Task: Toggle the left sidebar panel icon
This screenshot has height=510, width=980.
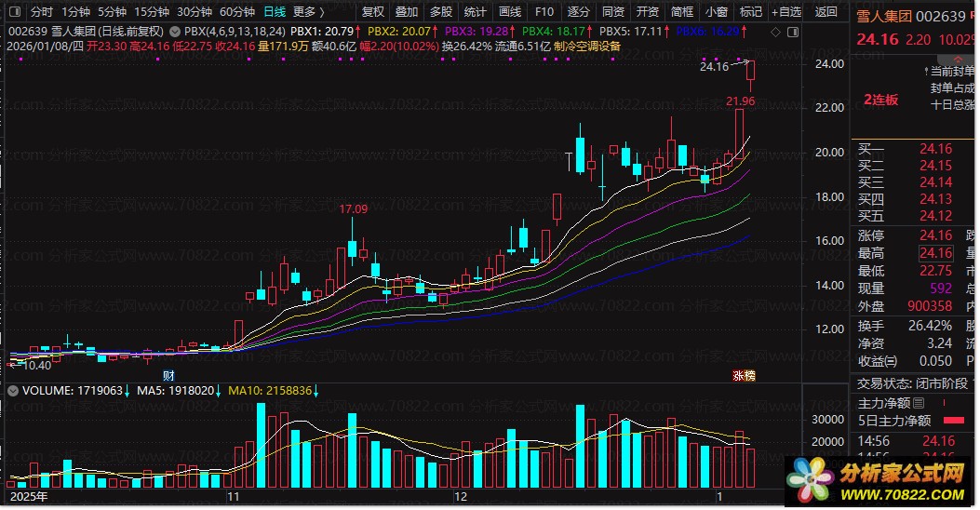Action: (15, 11)
